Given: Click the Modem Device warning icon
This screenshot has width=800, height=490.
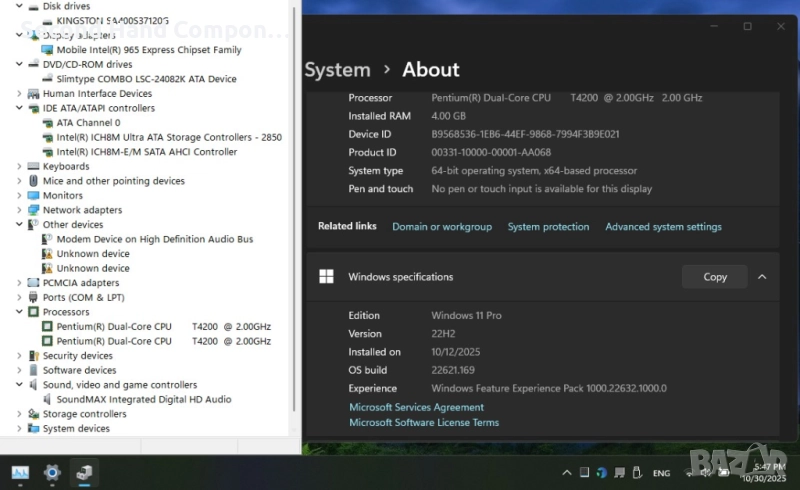Looking at the screenshot, I should point(47,239).
